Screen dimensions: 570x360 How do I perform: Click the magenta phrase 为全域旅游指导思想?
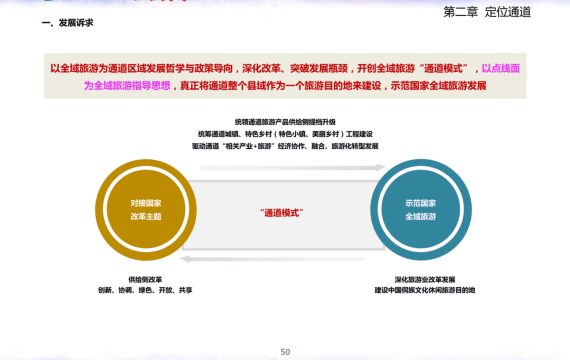127,86
